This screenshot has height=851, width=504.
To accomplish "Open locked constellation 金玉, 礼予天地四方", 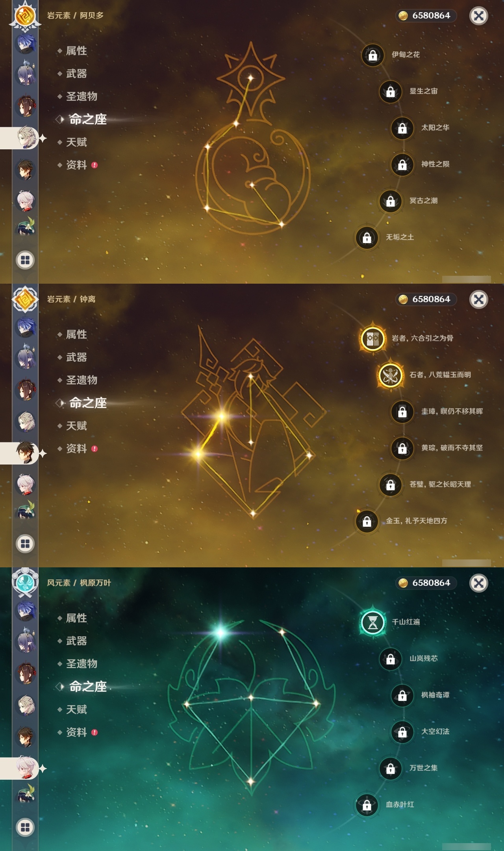I will (367, 521).
